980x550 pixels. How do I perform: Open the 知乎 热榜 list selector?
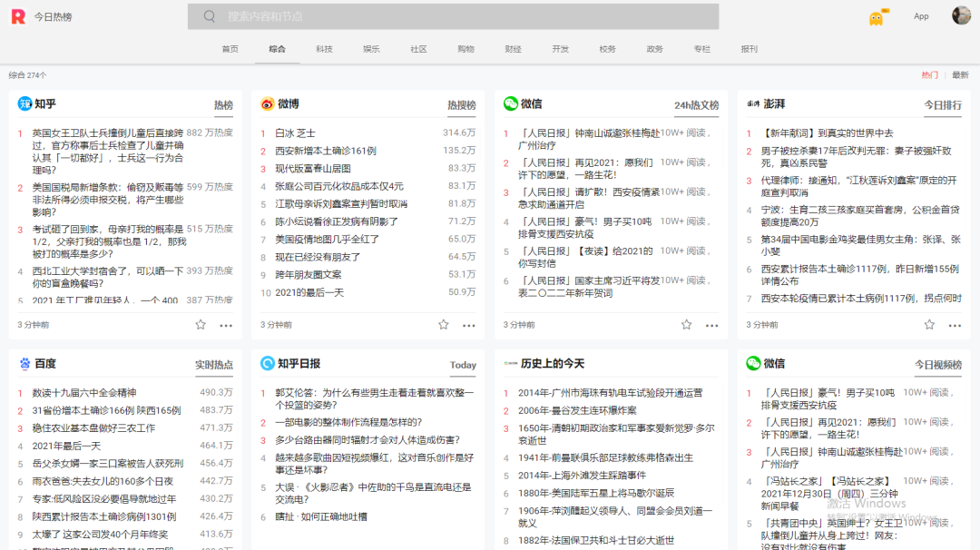223,105
